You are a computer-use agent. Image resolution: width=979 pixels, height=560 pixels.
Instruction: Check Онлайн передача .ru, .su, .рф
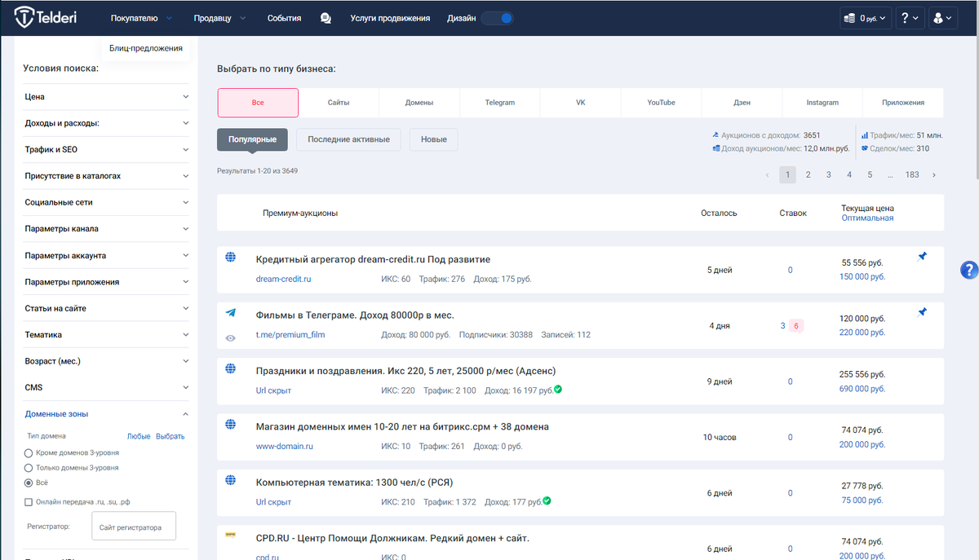point(29,502)
